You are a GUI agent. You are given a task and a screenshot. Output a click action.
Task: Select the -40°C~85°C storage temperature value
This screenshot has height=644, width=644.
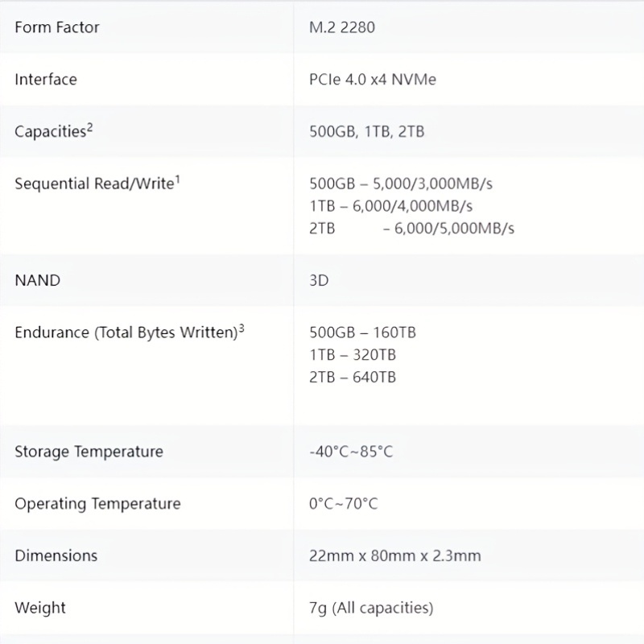coord(351,452)
